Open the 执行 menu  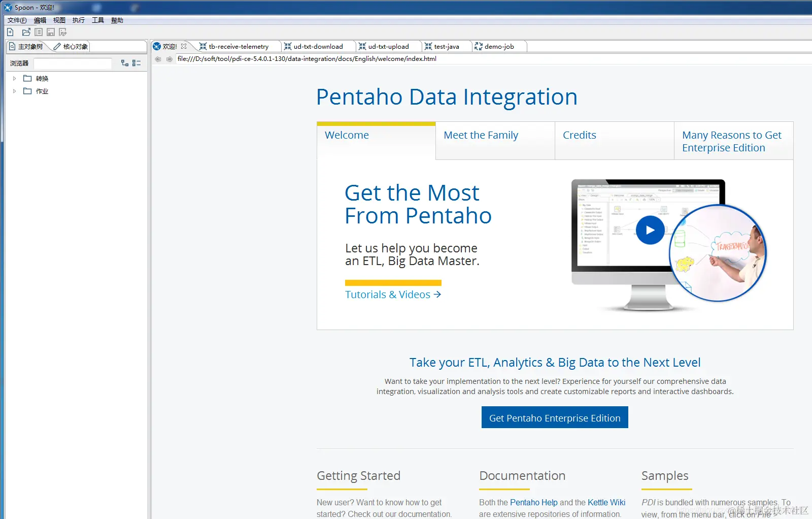(79, 20)
